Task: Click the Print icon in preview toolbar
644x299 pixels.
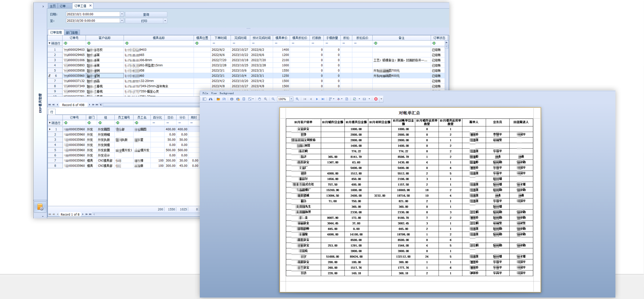Action: click(x=232, y=99)
